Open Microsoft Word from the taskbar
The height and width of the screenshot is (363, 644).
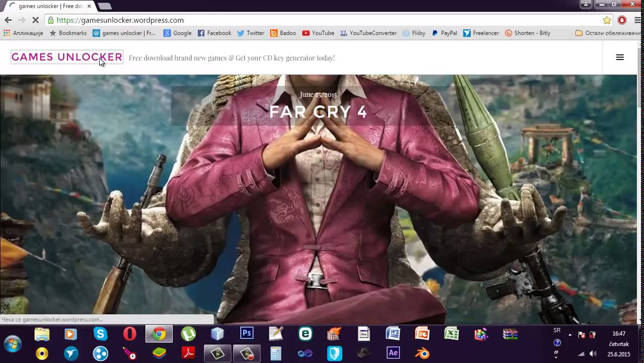tap(393, 334)
